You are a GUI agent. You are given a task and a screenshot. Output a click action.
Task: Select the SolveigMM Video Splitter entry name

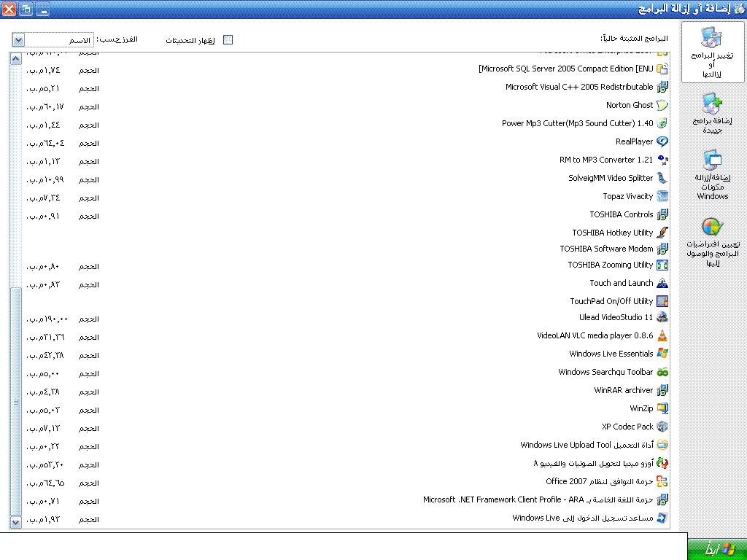pyautogui.click(x=611, y=178)
